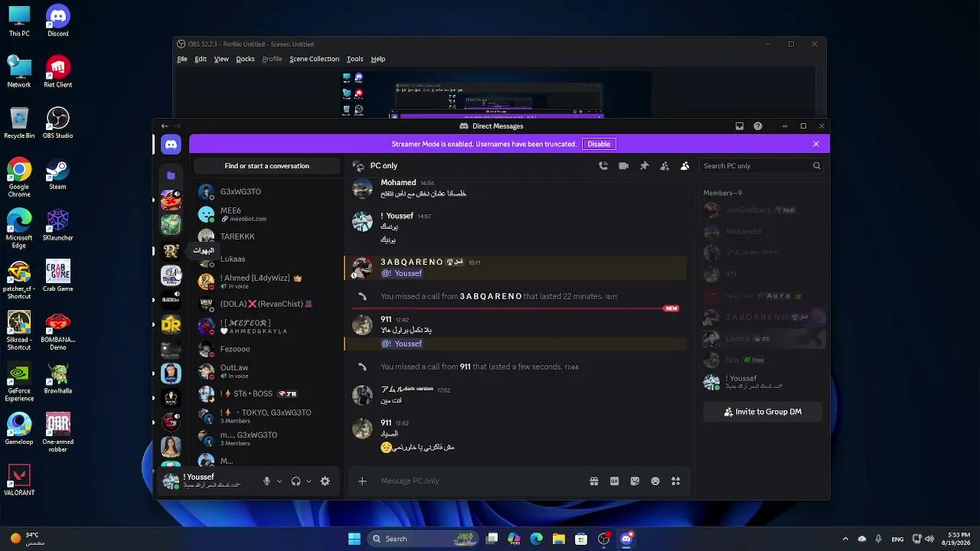Mute the microphone in user panel

coord(266,481)
